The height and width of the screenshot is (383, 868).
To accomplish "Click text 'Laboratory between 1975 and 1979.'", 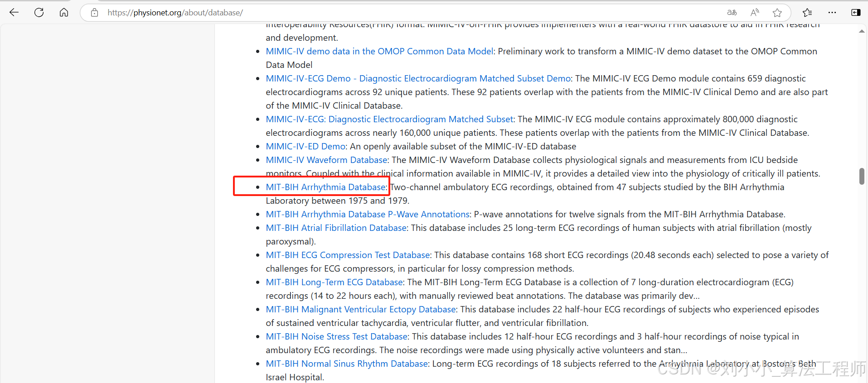I will [x=337, y=201].
